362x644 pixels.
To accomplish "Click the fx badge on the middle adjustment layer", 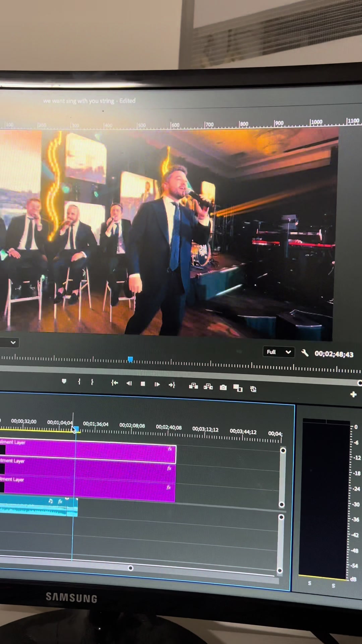I will point(169,468).
